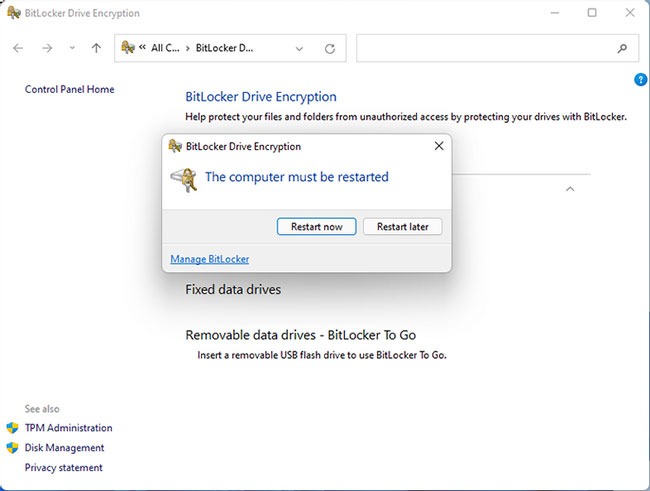Maximize the BitLocker window
Viewport: 650px width, 491px height.
coord(592,13)
